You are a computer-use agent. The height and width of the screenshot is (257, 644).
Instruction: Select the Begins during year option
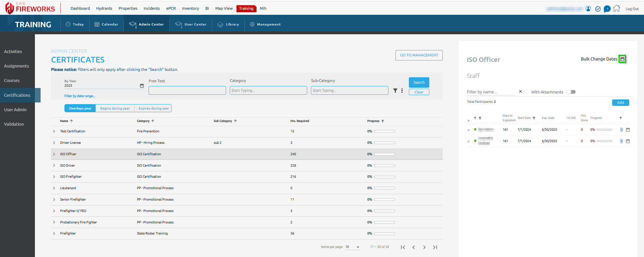click(115, 108)
